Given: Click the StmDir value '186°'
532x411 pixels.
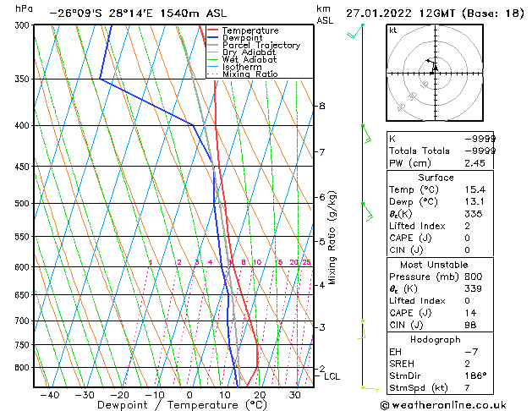Looking at the screenshot, I should pos(475,375).
